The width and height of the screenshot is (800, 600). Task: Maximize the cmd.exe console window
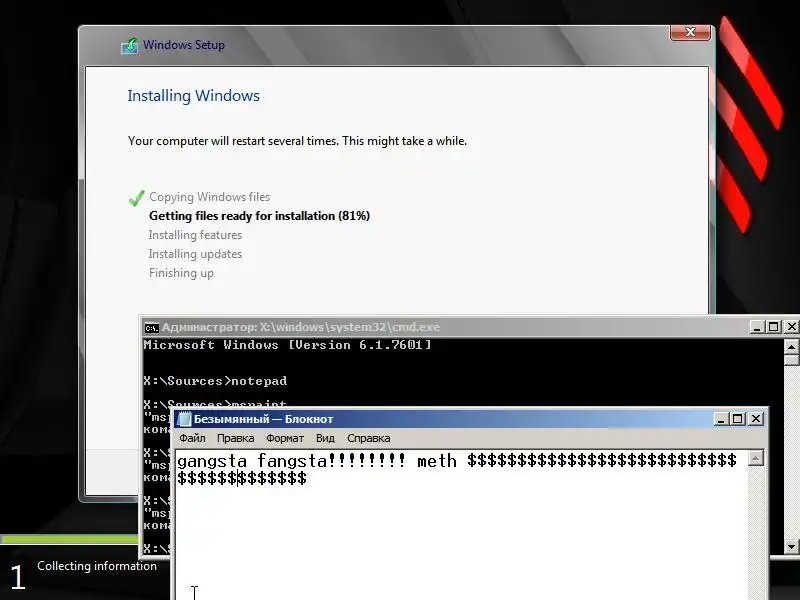coord(773,327)
